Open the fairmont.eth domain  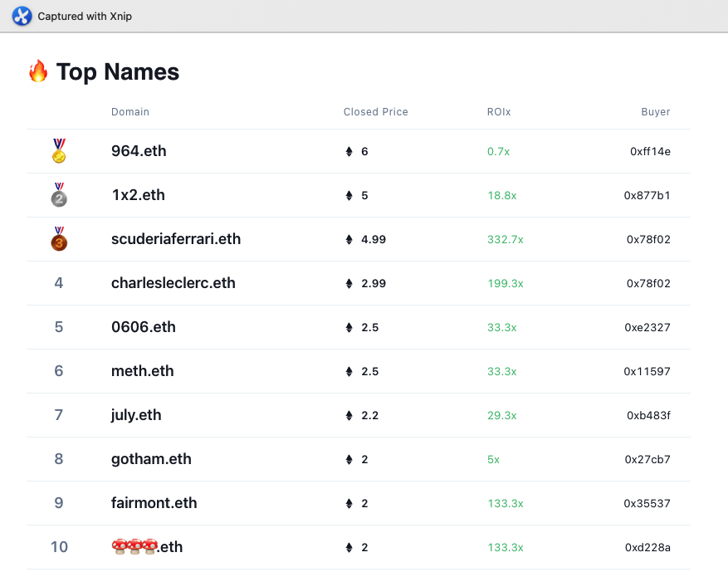tap(154, 503)
